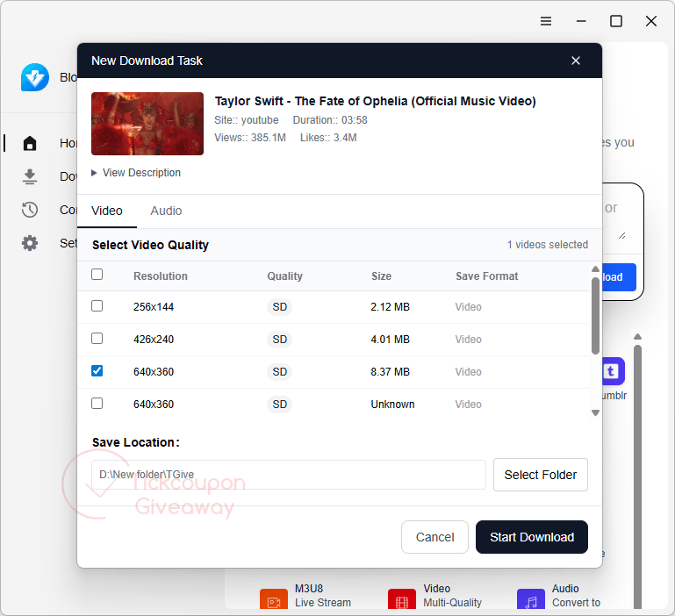This screenshot has width=675, height=616.
Task: Check the 426x240 resolution checkbox
Action: (x=97, y=339)
